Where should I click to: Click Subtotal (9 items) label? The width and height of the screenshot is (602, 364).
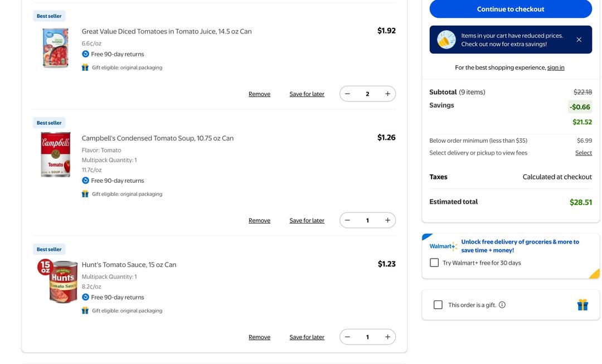[457, 92]
